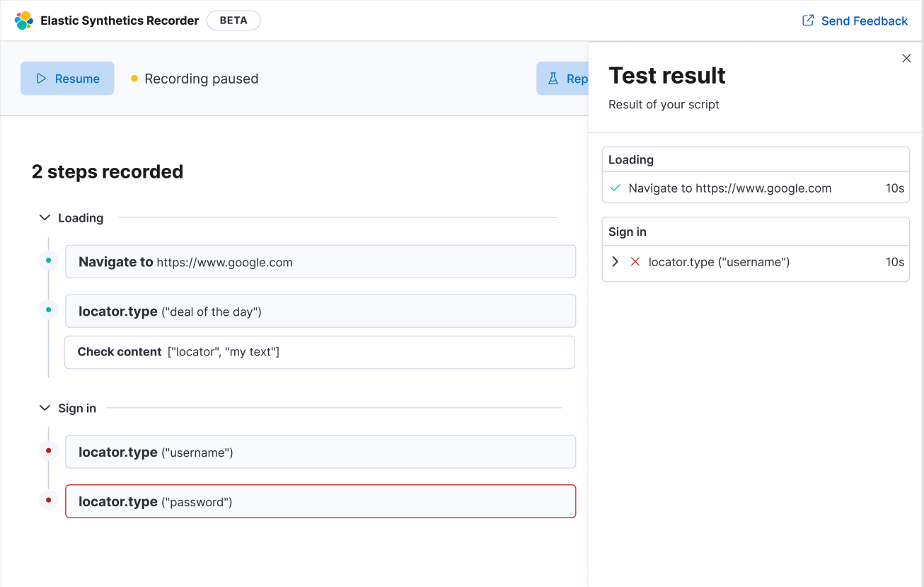924x587 pixels.
Task: Click the yellow recording paused status dot
Action: click(x=134, y=79)
